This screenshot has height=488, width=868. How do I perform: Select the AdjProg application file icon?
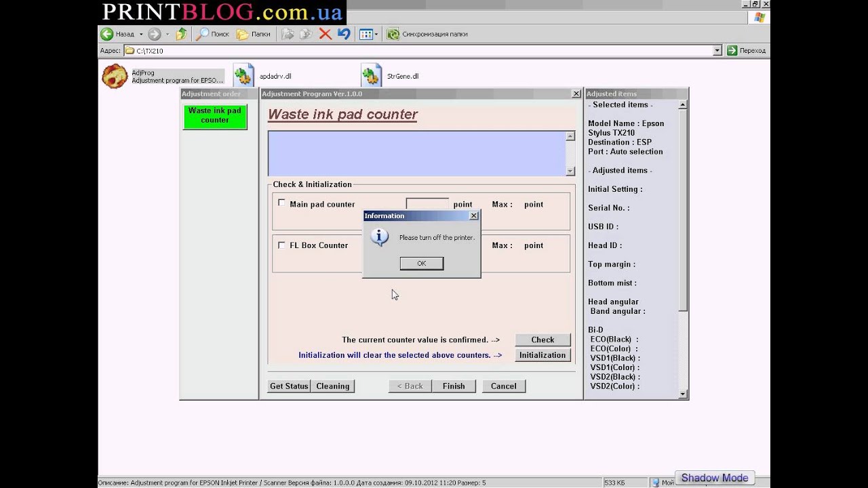pyautogui.click(x=115, y=76)
